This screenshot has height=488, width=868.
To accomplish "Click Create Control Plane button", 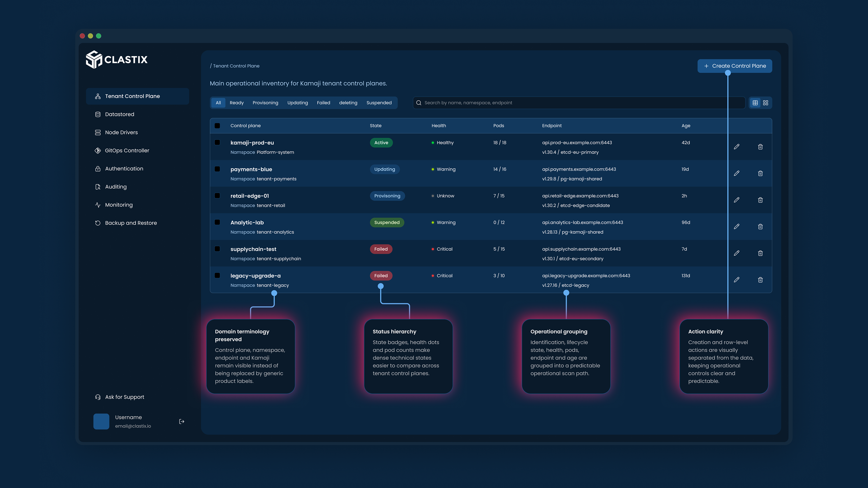I will pos(735,66).
